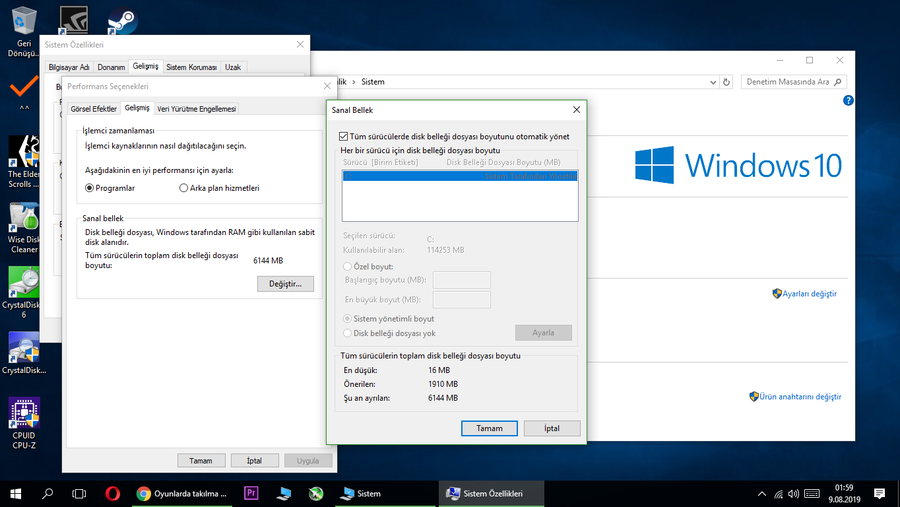Launch The Elder Scrolls desktop shortcut

pyautogui.click(x=23, y=160)
